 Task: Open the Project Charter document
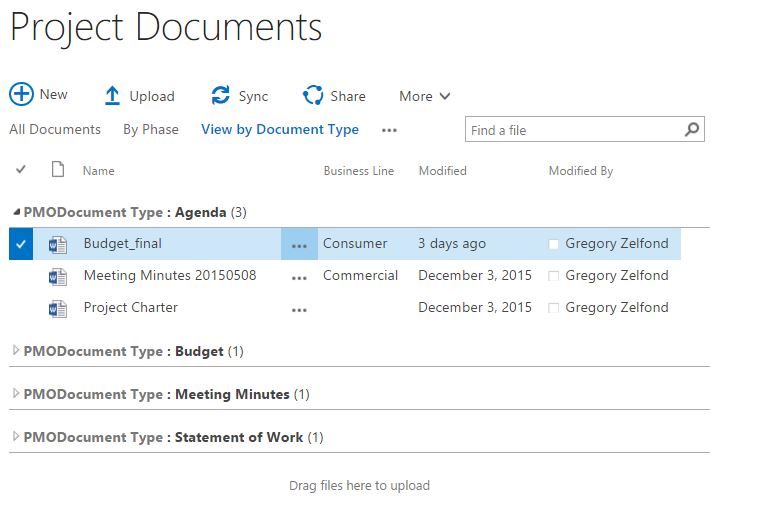(131, 307)
